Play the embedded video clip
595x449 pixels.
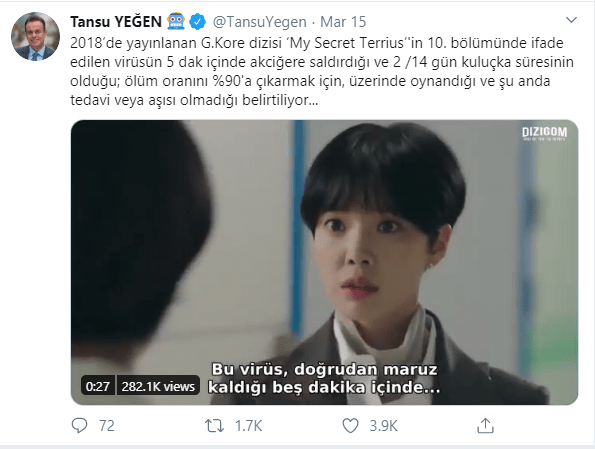(x=324, y=262)
